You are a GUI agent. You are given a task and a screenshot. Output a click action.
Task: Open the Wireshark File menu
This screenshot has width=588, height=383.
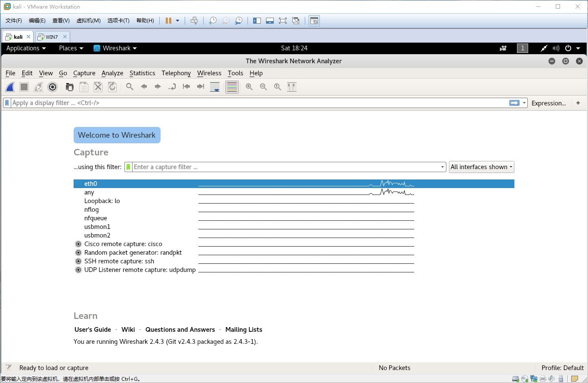pyautogui.click(x=10, y=73)
